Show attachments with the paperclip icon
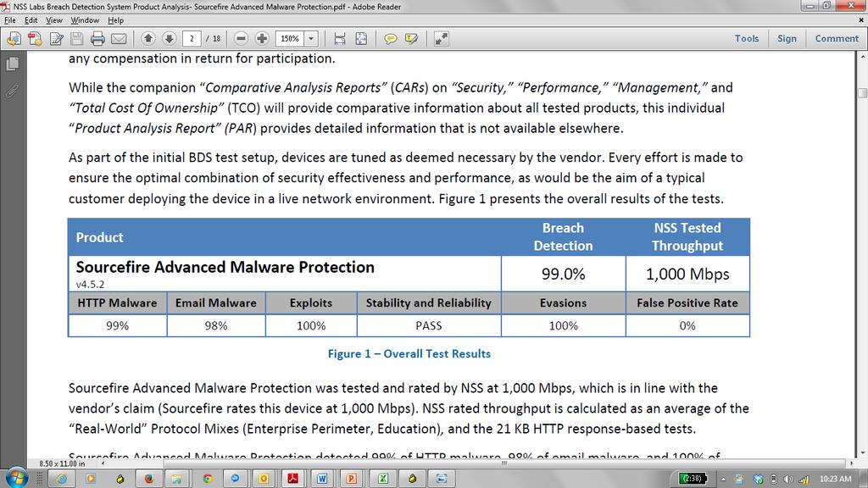The image size is (868, 488). click(12, 91)
